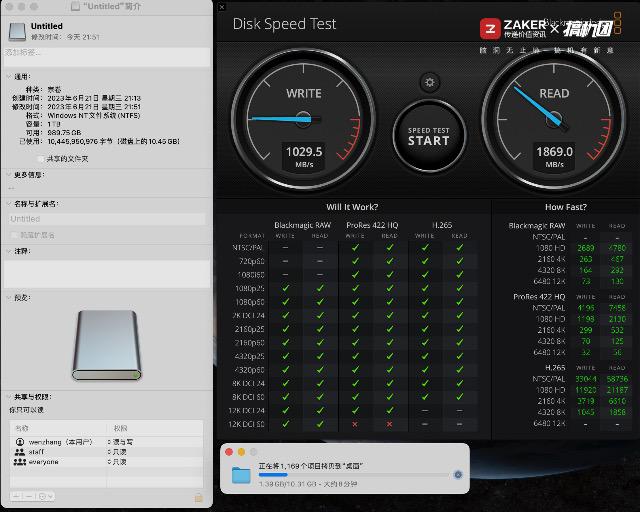Collapse the 名称与扩展名 section
640x512 pixels.
coord(9,203)
